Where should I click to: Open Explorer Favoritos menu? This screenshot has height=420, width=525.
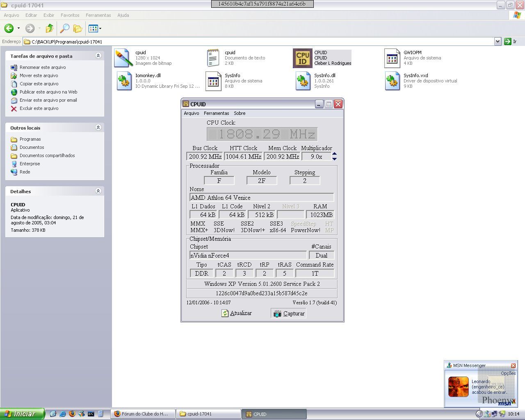(x=70, y=15)
